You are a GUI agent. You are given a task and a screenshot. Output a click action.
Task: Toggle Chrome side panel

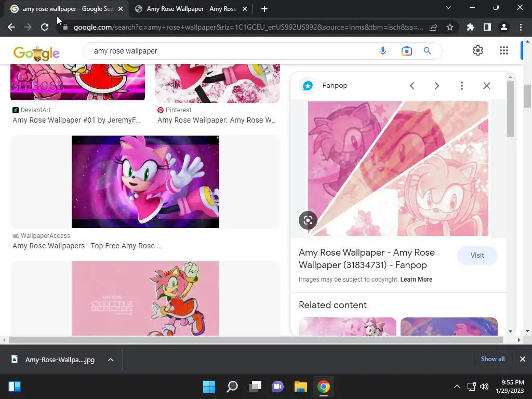(487, 27)
